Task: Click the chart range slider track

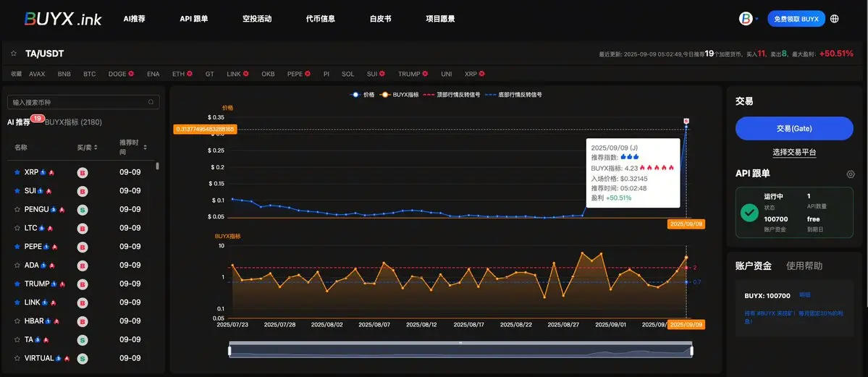Action: pos(460,350)
